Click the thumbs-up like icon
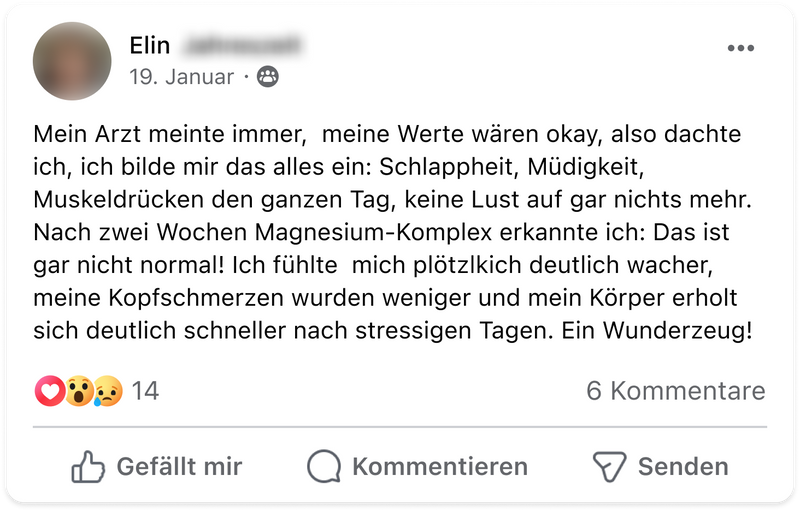This screenshot has width=800, height=511. (90, 466)
